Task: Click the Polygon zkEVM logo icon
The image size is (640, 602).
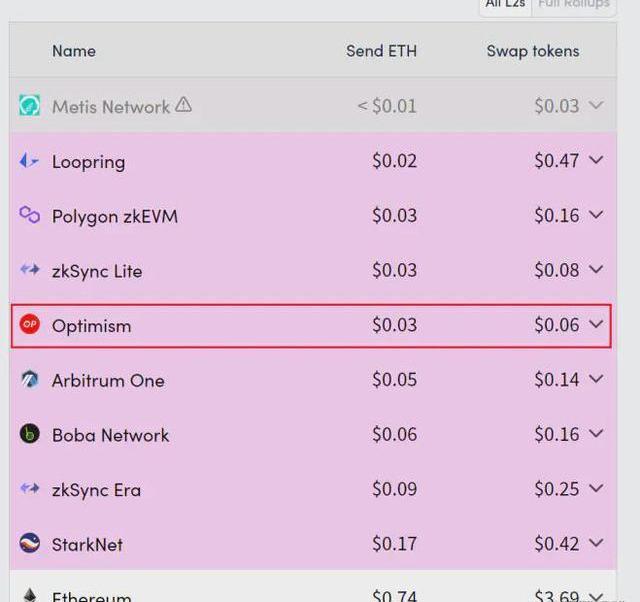Action: click(29, 215)
